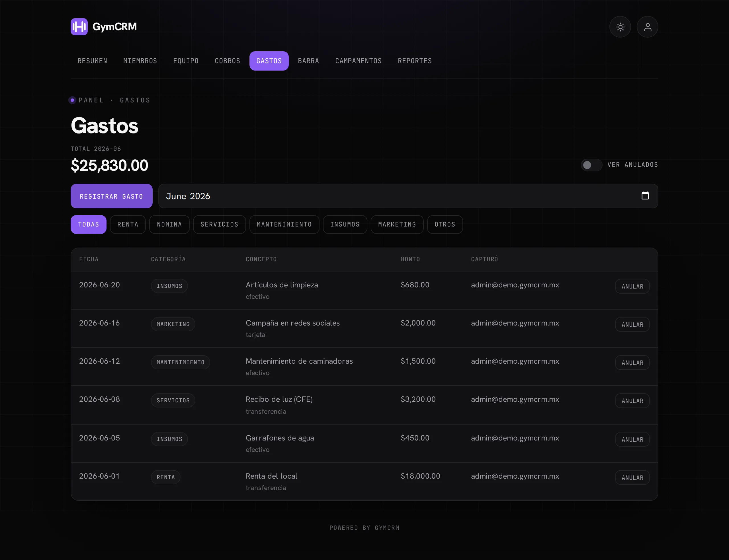729x560 pixels.
Task: Click the Capturó column header
Action: coord(484,259)
